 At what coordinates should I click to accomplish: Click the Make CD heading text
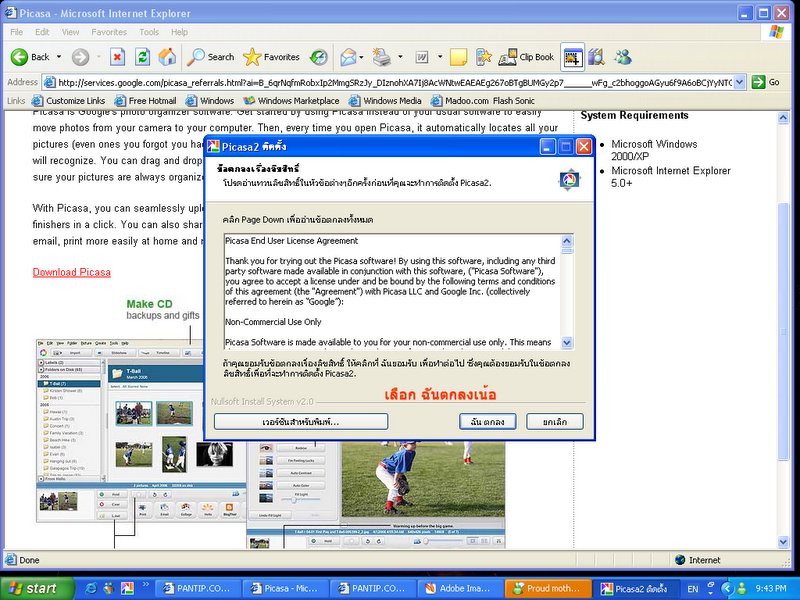[x=149, y=304]
